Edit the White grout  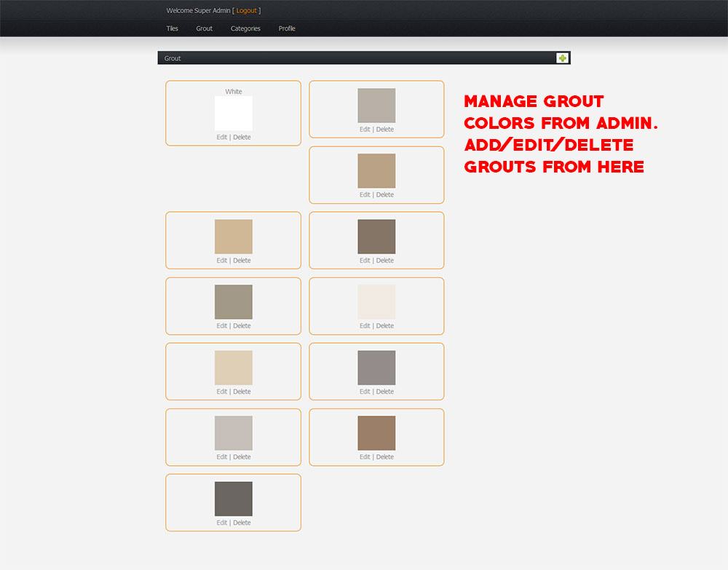(221, 137)
